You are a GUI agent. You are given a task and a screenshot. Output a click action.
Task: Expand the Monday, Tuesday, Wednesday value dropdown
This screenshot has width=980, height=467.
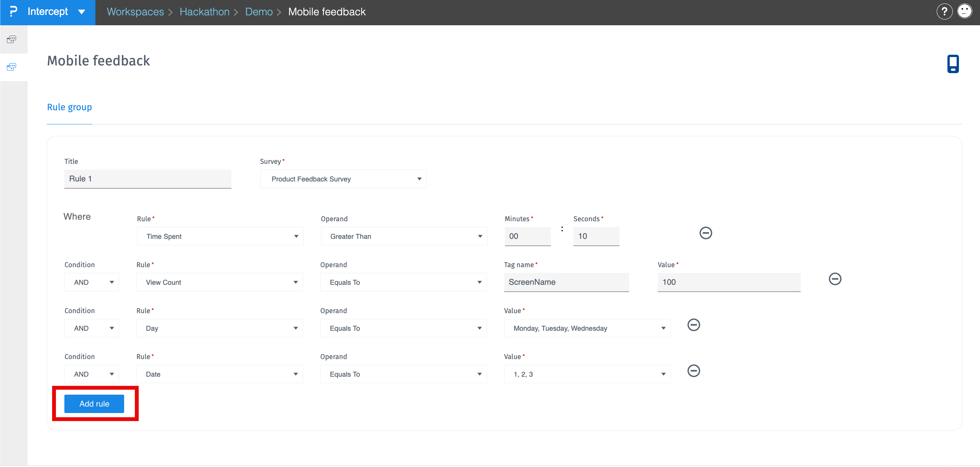tap(587, 328)
